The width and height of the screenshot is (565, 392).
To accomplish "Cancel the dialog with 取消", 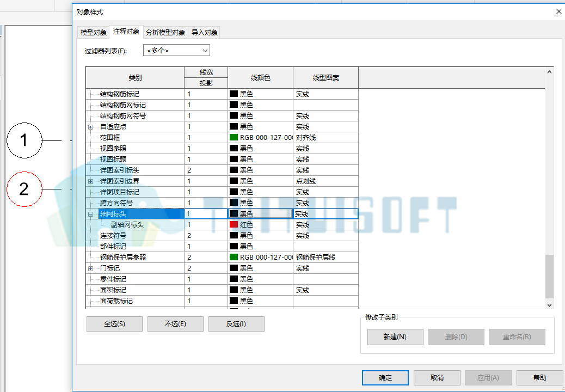I will click(437, 378).
